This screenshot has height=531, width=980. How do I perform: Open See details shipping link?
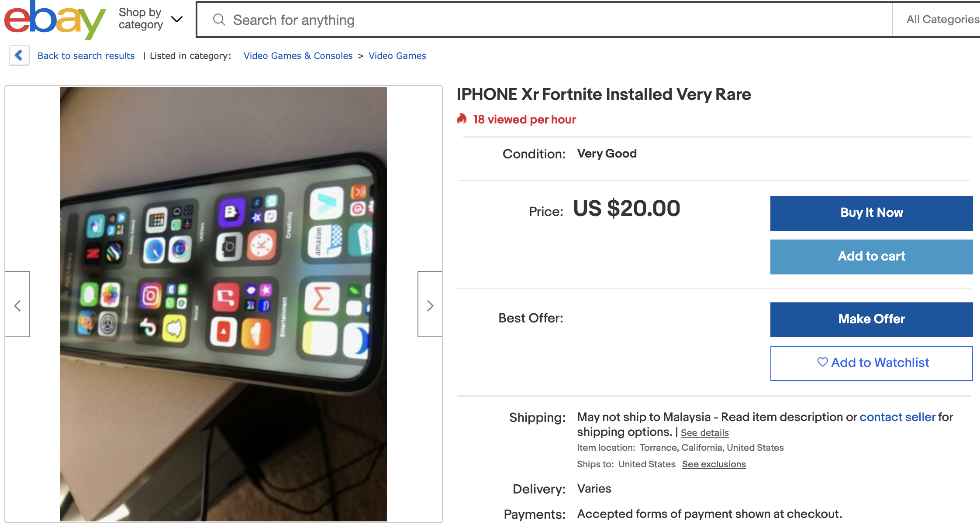[x=704, y=433]
